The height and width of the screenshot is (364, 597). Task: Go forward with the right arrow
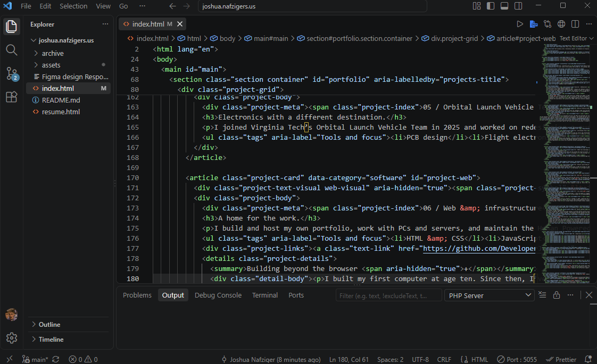(x=187, y=6)
